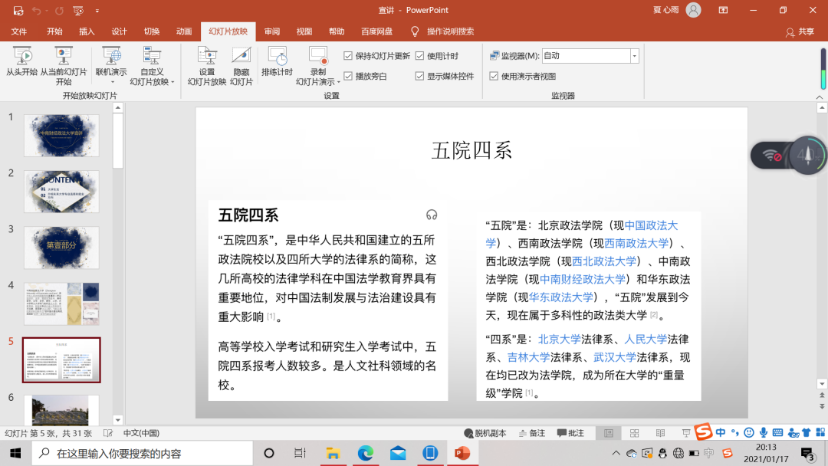Image resolution: width=828 pixels, height=466 pixels.
Task: Switch to 设计 tab
Action: click(119, 32)
